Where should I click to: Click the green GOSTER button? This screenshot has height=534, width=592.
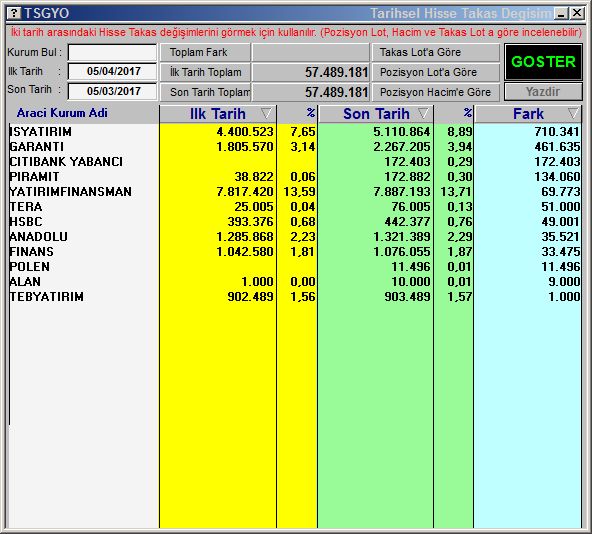click(543, 62)
